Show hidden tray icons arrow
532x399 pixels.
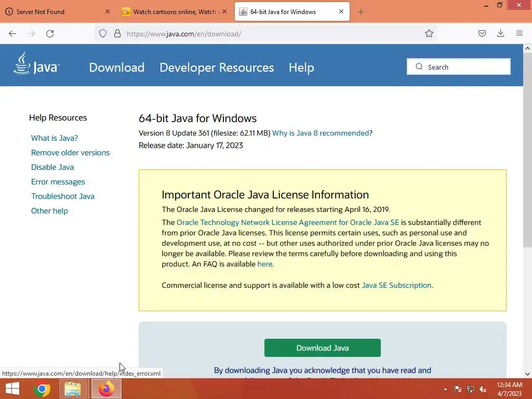point(445,389)
